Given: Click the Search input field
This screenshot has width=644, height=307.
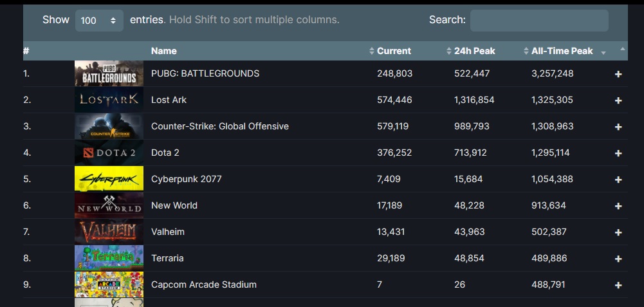Looking at the screenshot, I should [x=539, y=20].
